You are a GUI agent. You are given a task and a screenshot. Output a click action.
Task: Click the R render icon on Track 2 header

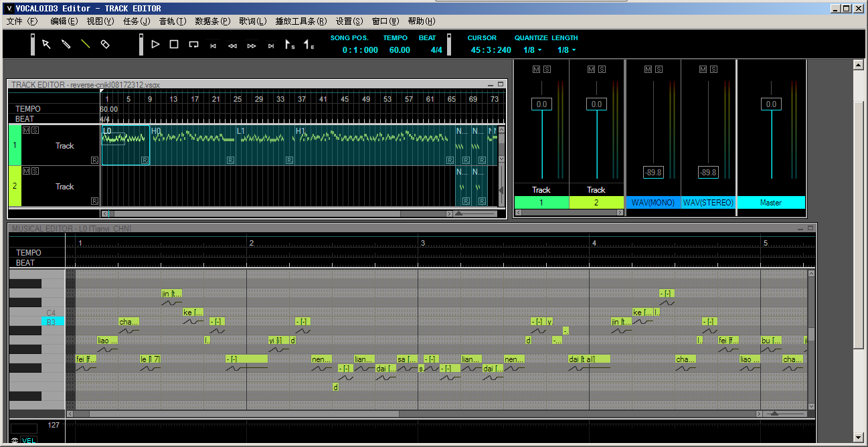(94, 201)
